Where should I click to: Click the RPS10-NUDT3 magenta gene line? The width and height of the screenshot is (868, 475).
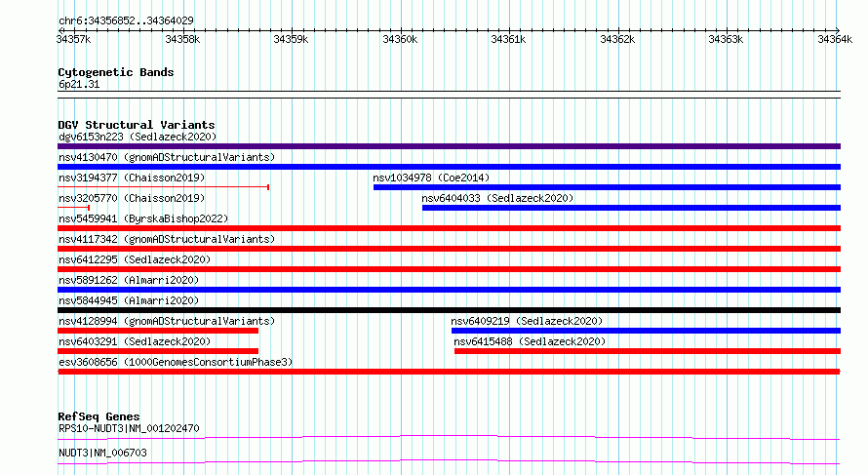[449, 438]
